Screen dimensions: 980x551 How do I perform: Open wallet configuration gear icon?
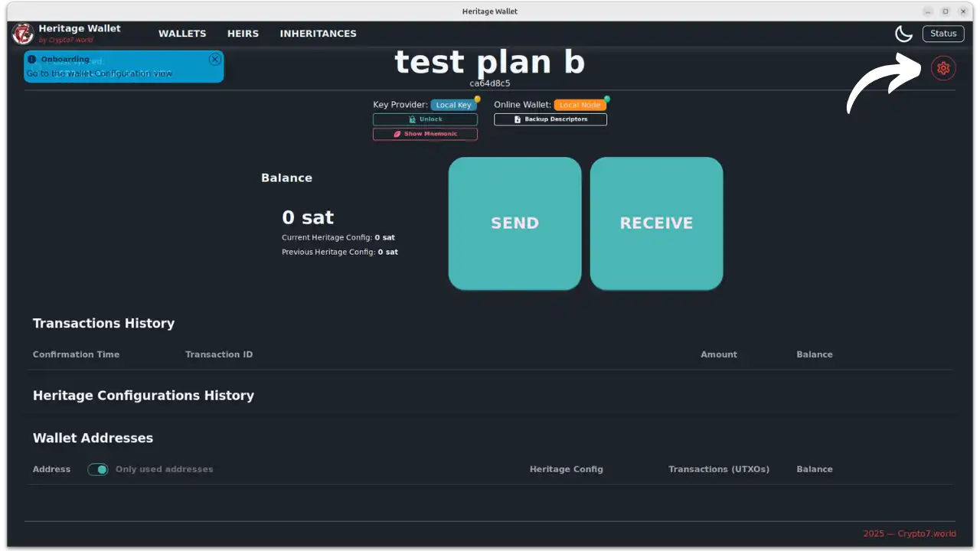coord(943,68)
